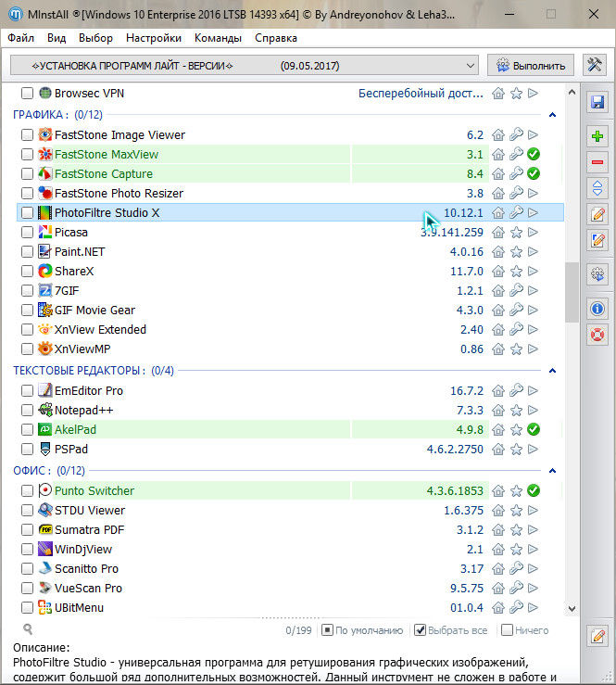Click the ГРАФИКА group header

pyautogui.click(x=58, y=114)
